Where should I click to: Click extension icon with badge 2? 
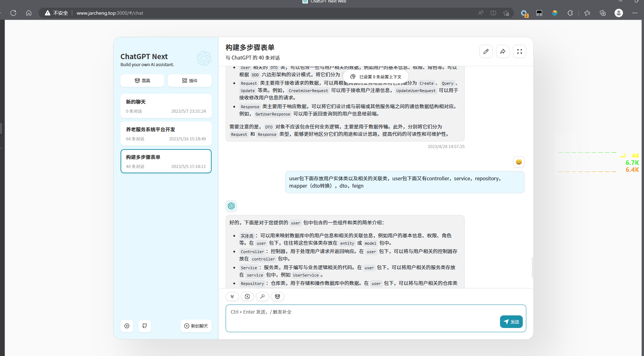tap(524, 13)
